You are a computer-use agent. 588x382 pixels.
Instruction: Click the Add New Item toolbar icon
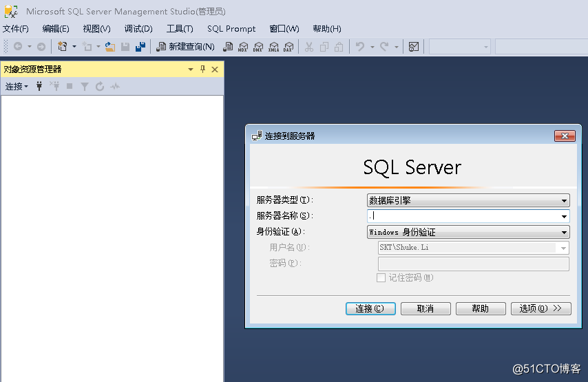coord(87,47)
